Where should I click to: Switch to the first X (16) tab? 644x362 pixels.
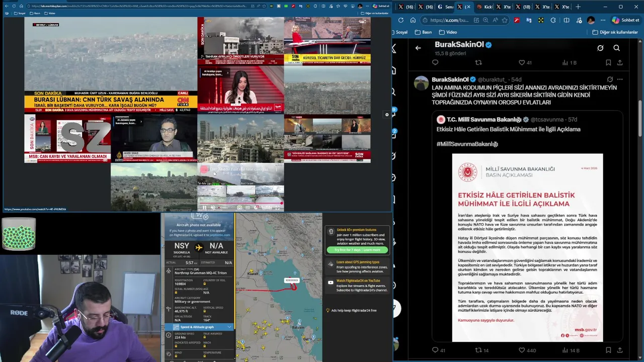[406, 7]
